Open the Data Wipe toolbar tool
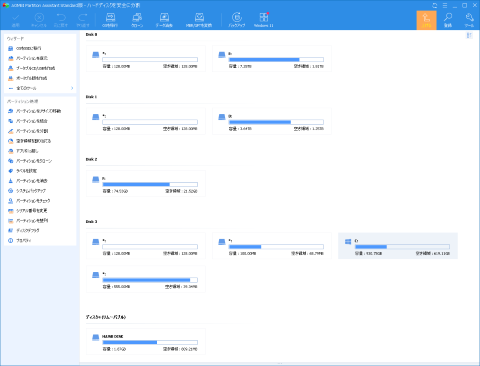This screenshot has width=480, height=366. tap(164, 20)
